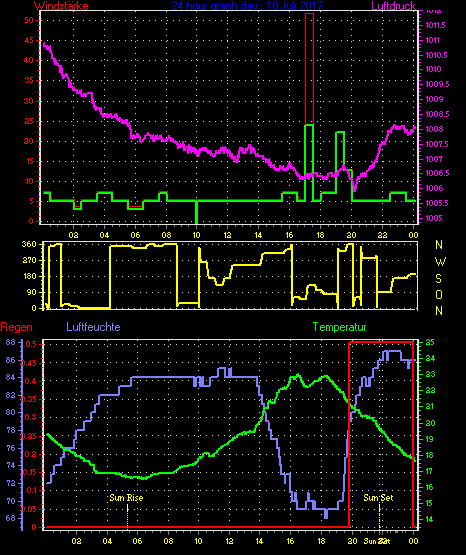Click the red 35 wind speed axis value
Screen dimensions: 466x555
29,80
